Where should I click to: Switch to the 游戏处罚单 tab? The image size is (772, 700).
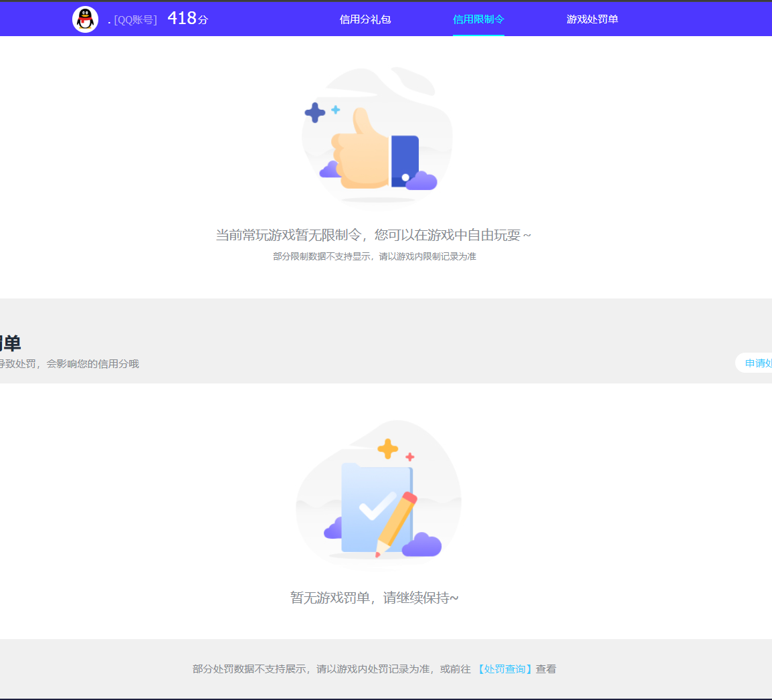[592, 19]
